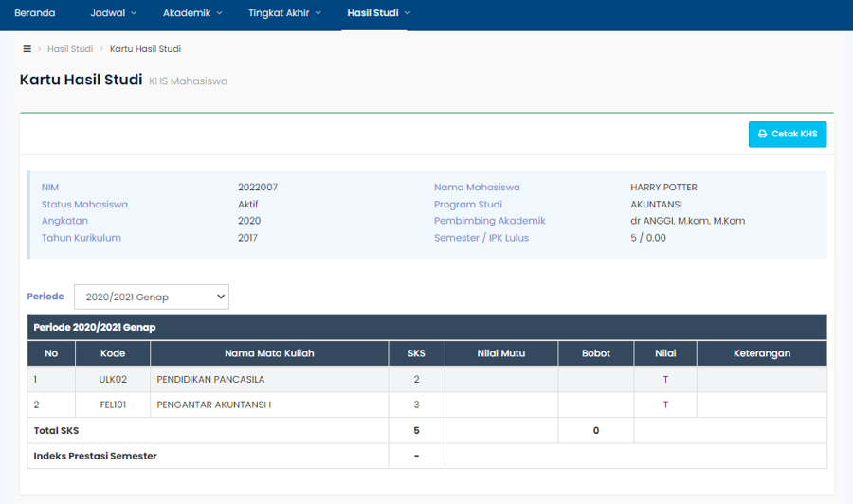Click the Kartu Hasil Studi breadcrumb
The width and height of the screenshot is (853, 504).
click(145, 49)
